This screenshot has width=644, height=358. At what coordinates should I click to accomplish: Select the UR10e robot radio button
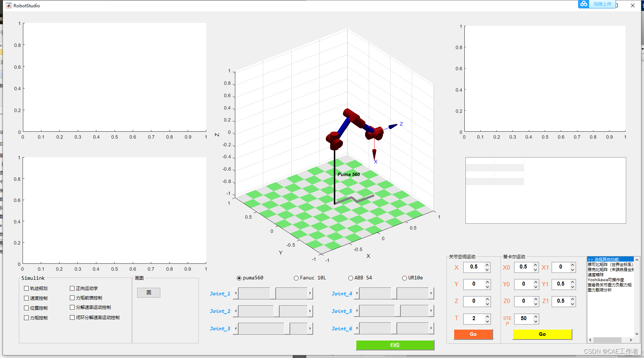click(404, 278)
